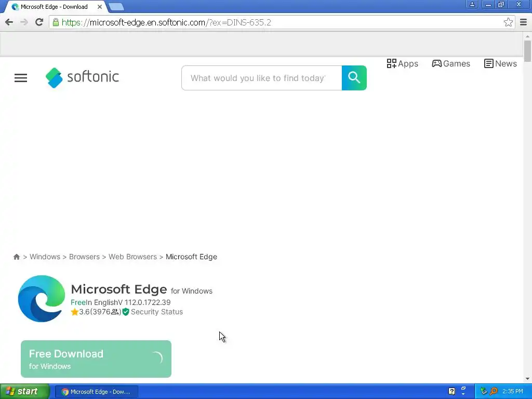Click the Free label under the title
The image size is (532, 399).
click(x=78, y=302)
